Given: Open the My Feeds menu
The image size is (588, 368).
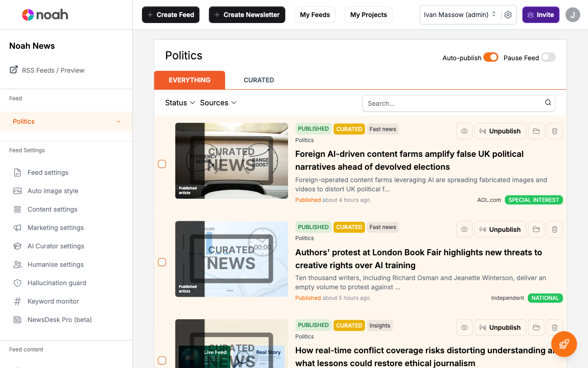Looking at the screenshot, I should point(315,14).
